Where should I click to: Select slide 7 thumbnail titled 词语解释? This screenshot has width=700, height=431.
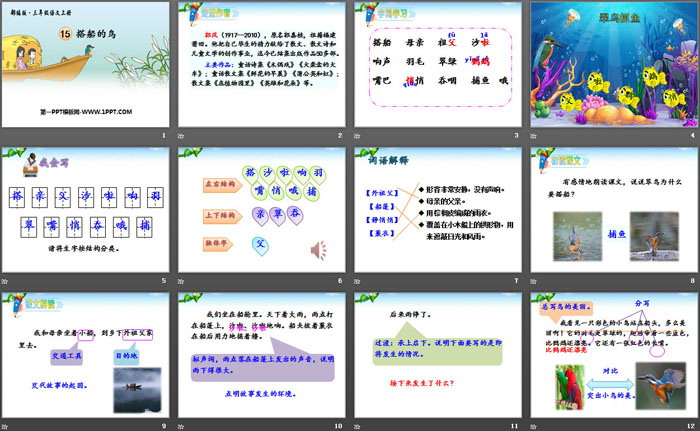point(438,210)
